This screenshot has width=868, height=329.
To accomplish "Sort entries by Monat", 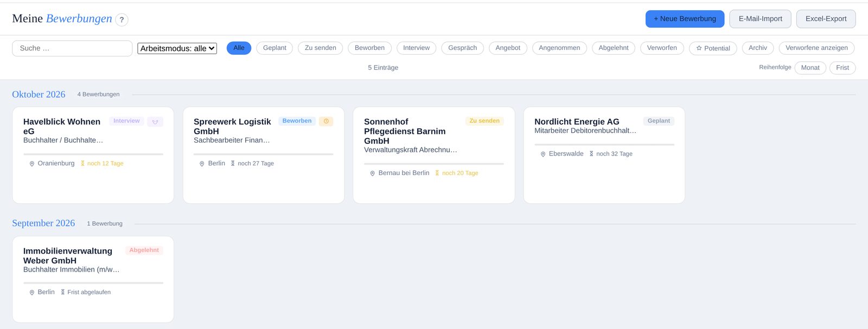I will (810, 68).
